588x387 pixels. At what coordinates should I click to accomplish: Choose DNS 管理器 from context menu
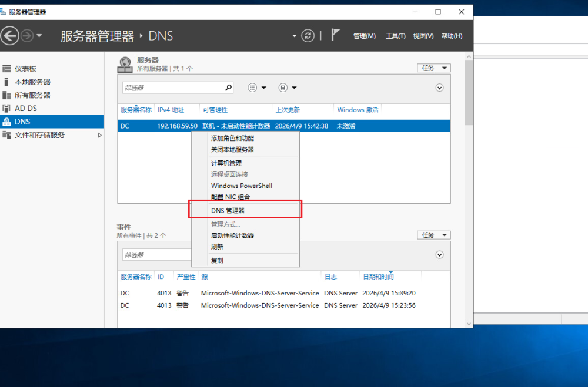[228, 210]
